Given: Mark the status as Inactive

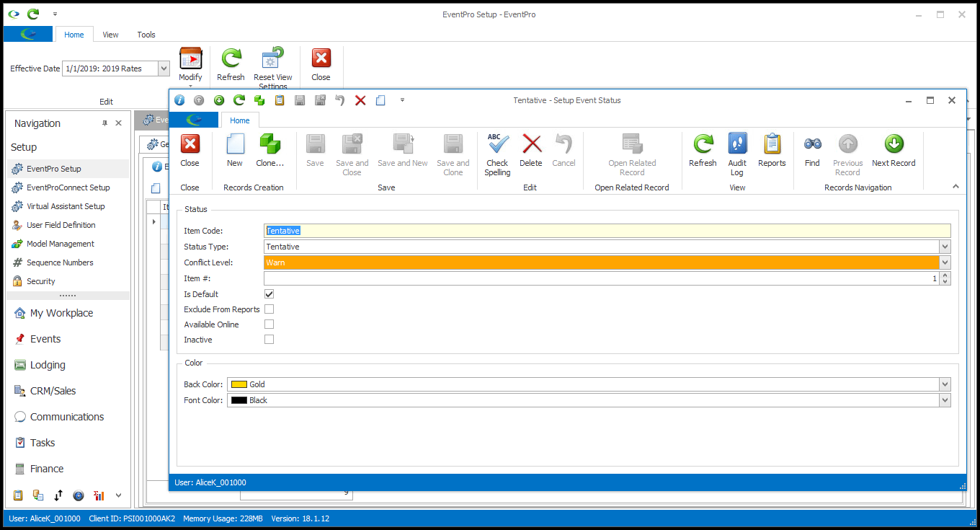Looking at the screenshot, I should tap(269, 340).
